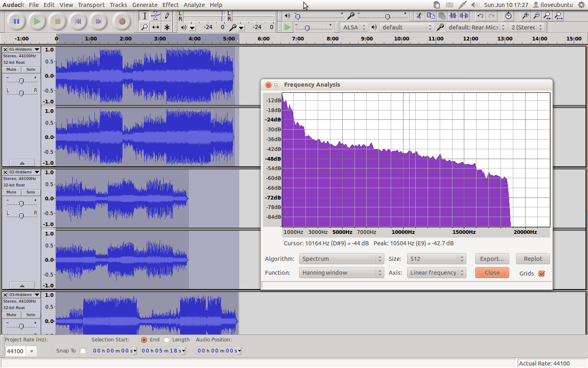Open the Tracks menu
Viewport: 588px width, 368px height.
click(x=118, y=5)
